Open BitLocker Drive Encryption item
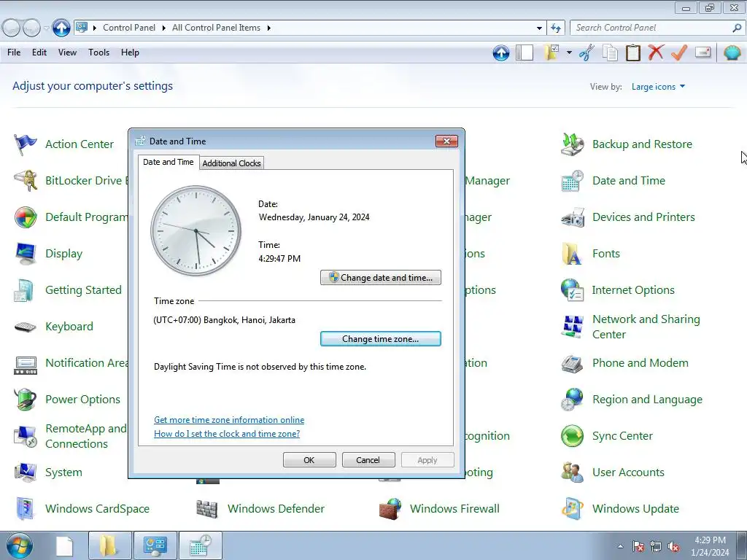The height and width of the screenshot is (560, 747). 71,181
